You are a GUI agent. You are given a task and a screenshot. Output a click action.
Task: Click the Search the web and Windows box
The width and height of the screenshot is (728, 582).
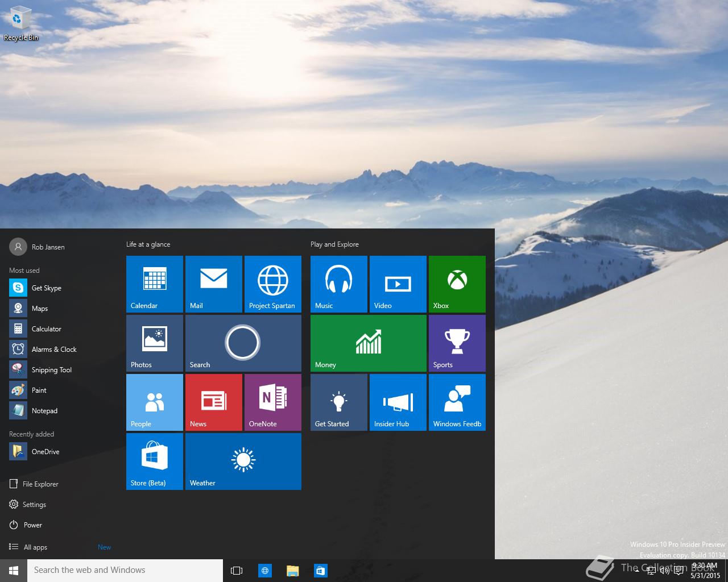pyautogui.click(x=125, y=571)
